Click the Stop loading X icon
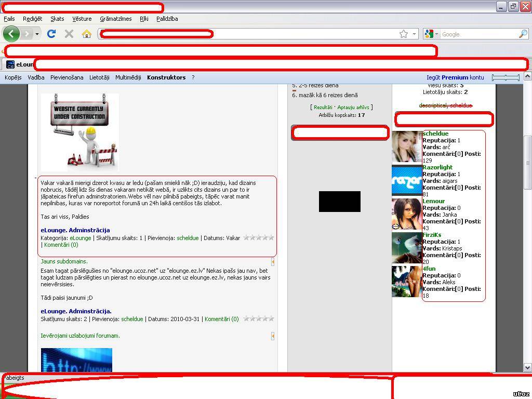The width and height of the screenshot is (532, 399). [x=69, y=34]
